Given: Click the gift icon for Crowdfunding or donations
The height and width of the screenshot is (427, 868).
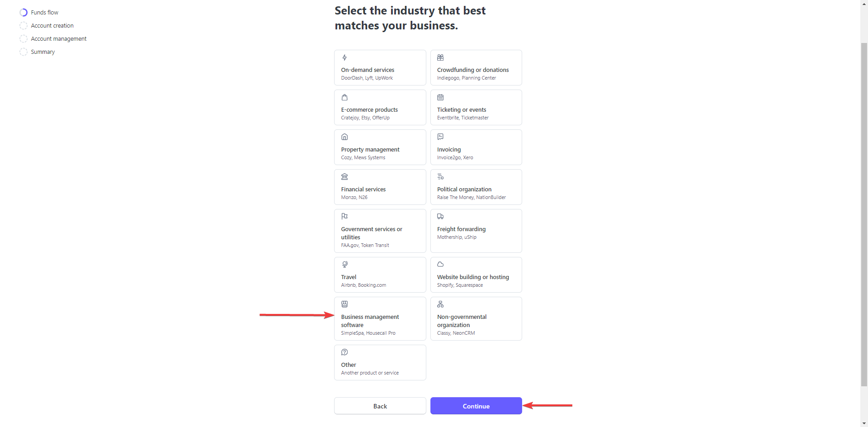Looking at the screenshot, I should pyautogui.click(x=440, y=57).
